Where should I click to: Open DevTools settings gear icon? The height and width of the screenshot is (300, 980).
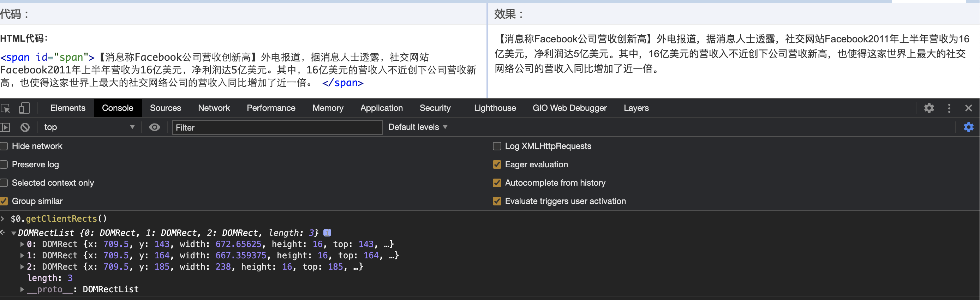[x=929, y=108]
